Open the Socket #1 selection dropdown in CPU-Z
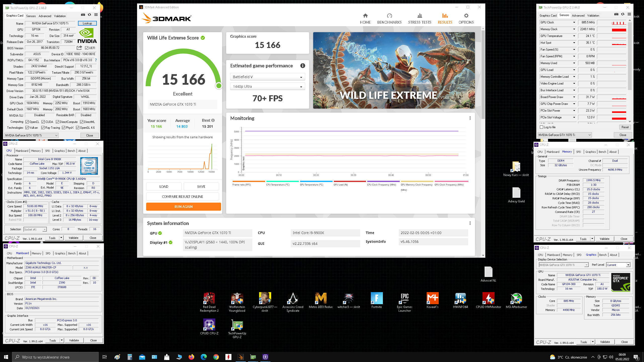Screen dimensions: 644x362 click(x=35, y=229)
